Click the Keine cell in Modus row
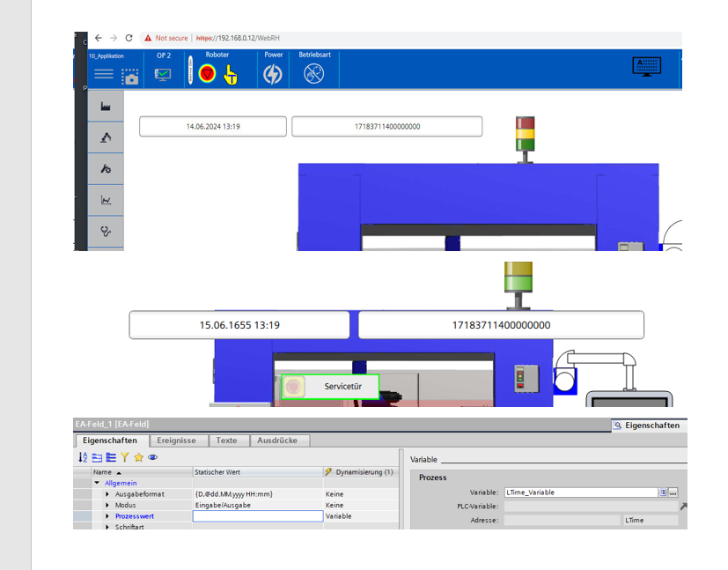 (x=361, y=505)
